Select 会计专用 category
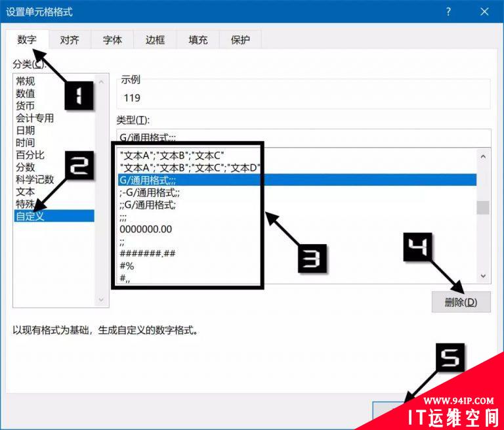This screenshot has width=504, height=430. tap(54, 118)
